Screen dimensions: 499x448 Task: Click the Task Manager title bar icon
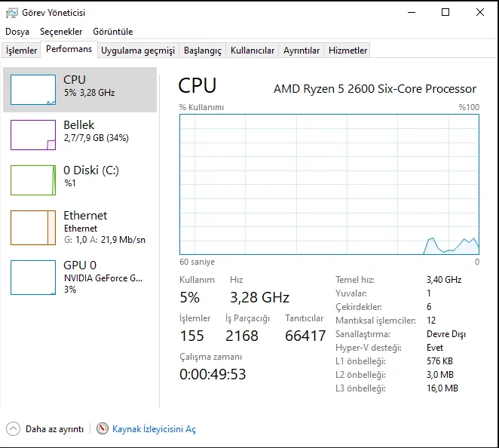point(12,12)
